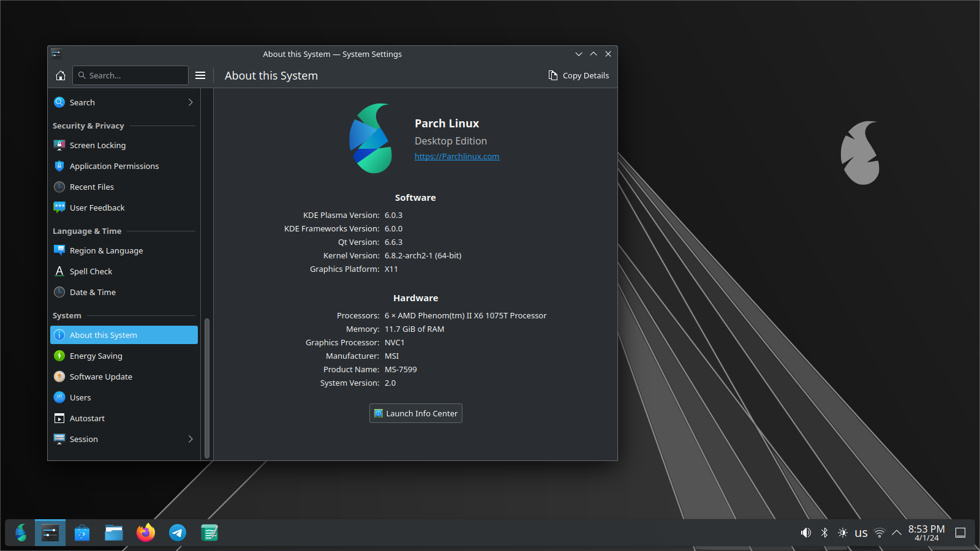Click the sidebar vertical scrollbar
Image resolution: width=980 pixels, height=551 pixels.
207,388
